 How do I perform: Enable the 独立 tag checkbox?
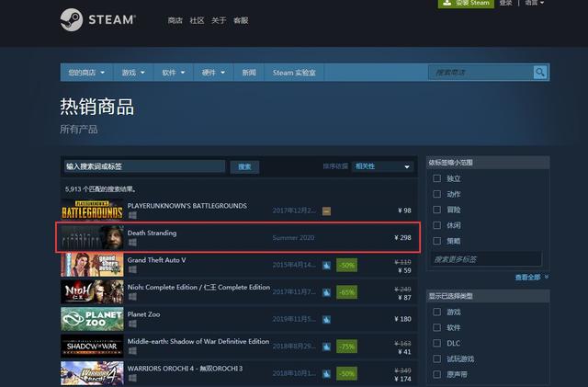[437, 178]
